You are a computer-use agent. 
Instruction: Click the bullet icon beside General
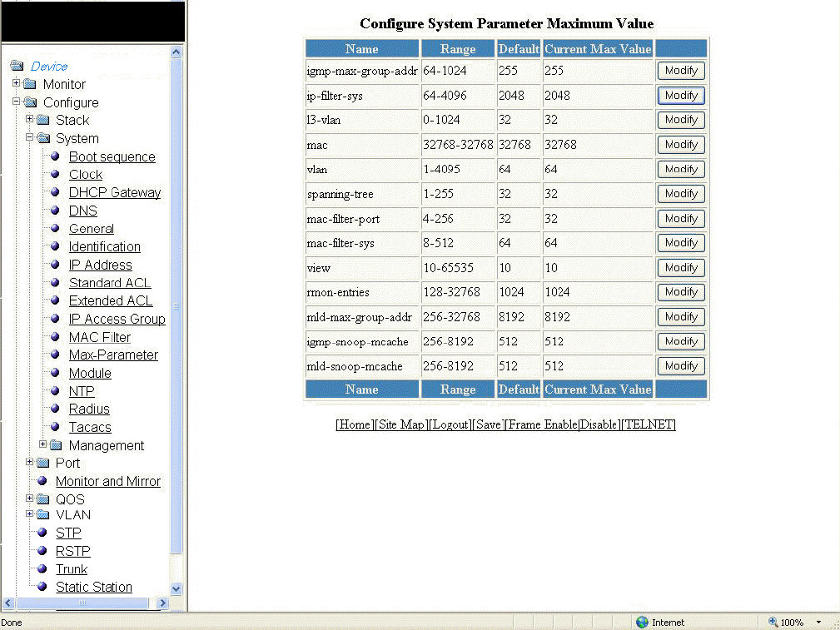point(55,228)
